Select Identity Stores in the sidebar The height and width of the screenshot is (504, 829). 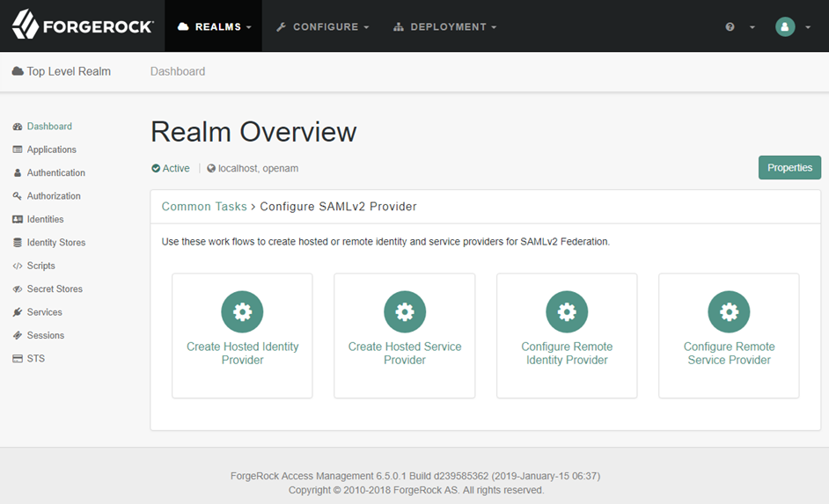(x=56, y=243)
